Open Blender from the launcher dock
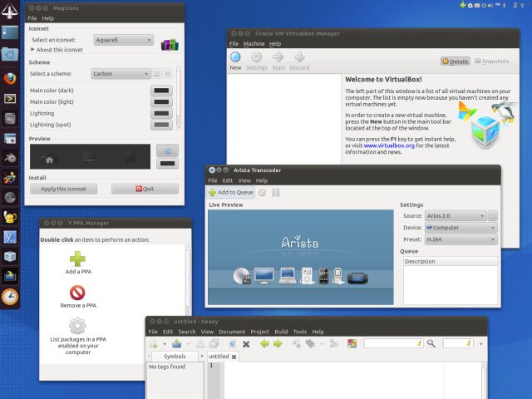The image size is (532, 399). [x=10, y=158]
